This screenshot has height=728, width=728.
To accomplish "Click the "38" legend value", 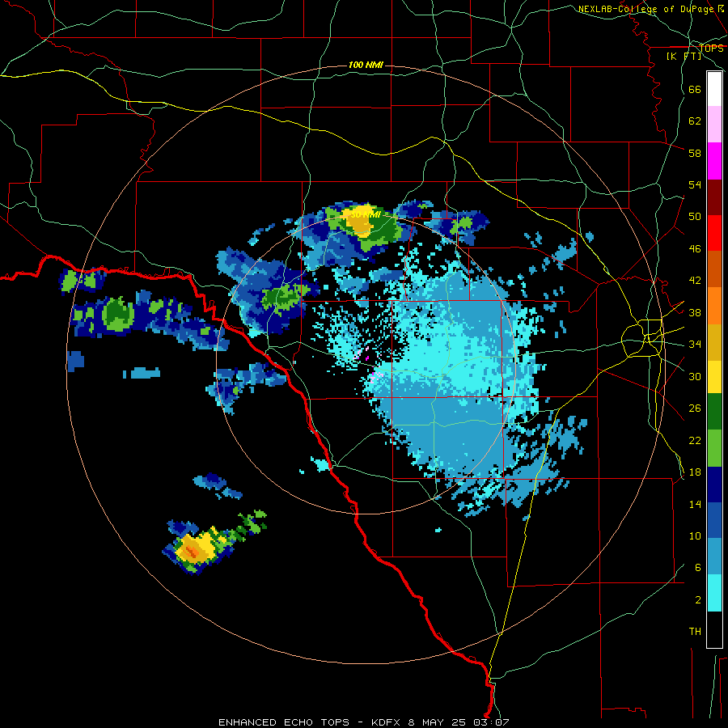I will tap(695, 312).
